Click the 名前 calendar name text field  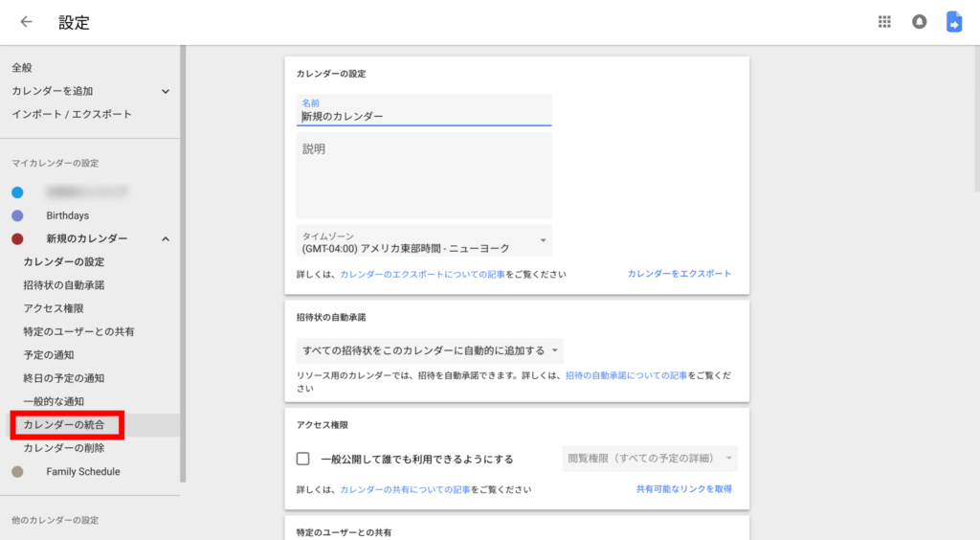pyautogui.click(x=423, y=116)
